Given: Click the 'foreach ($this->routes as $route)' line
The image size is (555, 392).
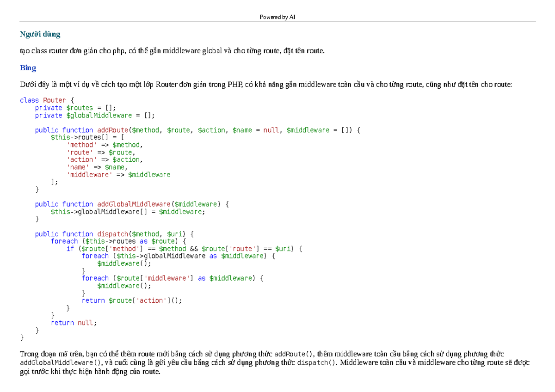Looking at the screenshot, I should (118, 241).
